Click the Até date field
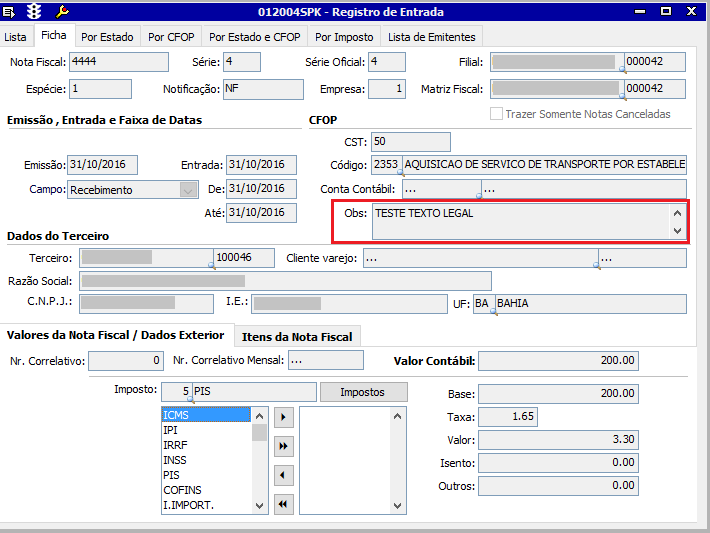This screenshot has width=710, height=533. coord(262,213)
